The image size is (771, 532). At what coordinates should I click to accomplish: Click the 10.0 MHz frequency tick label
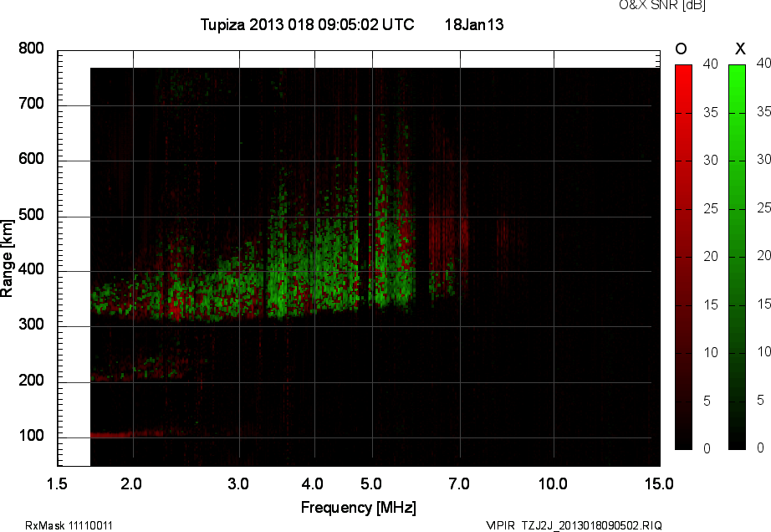point(554,483)
